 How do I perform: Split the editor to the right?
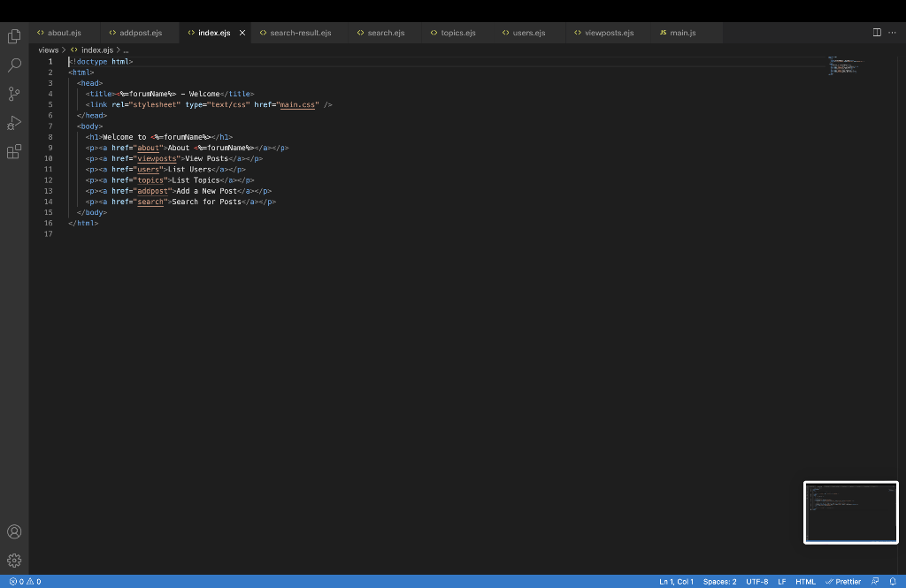(875, 32)
